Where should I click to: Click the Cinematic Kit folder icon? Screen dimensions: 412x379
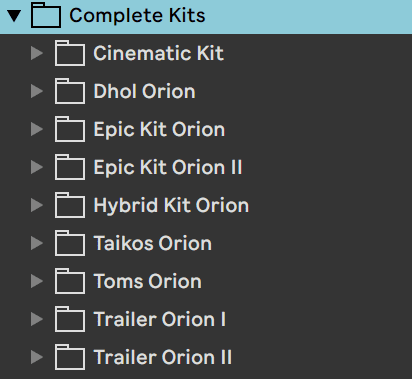[x=70, y=53]
